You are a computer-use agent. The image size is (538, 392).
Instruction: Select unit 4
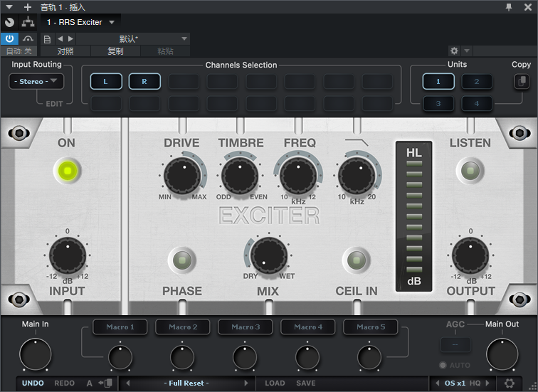[477, 104]
